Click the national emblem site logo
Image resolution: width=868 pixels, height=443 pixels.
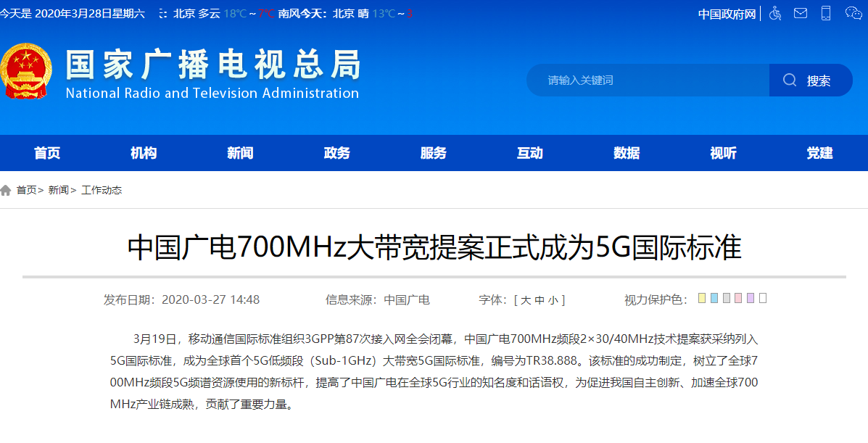point(28,70)
